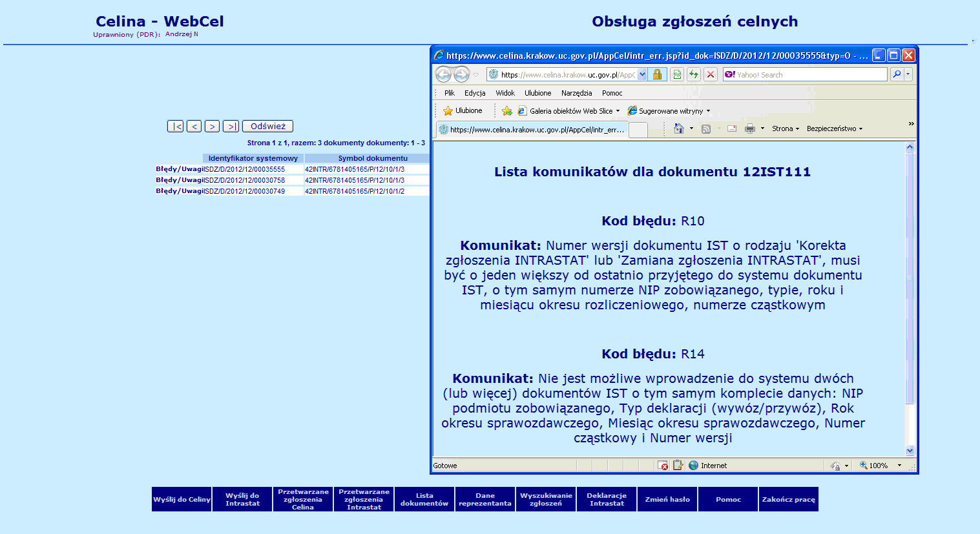
Task: Open Galeria obiektów Web Slice
Action: [x=568, y=111]
